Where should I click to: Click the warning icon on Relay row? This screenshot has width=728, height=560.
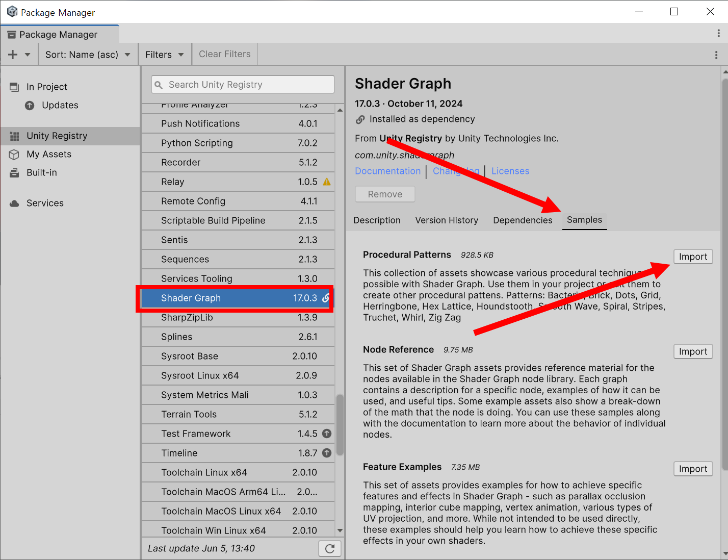pos(327,182)
